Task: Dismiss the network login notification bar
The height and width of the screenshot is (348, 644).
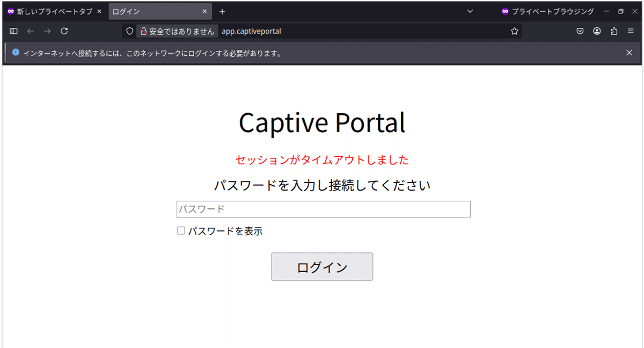Action: 629,53
